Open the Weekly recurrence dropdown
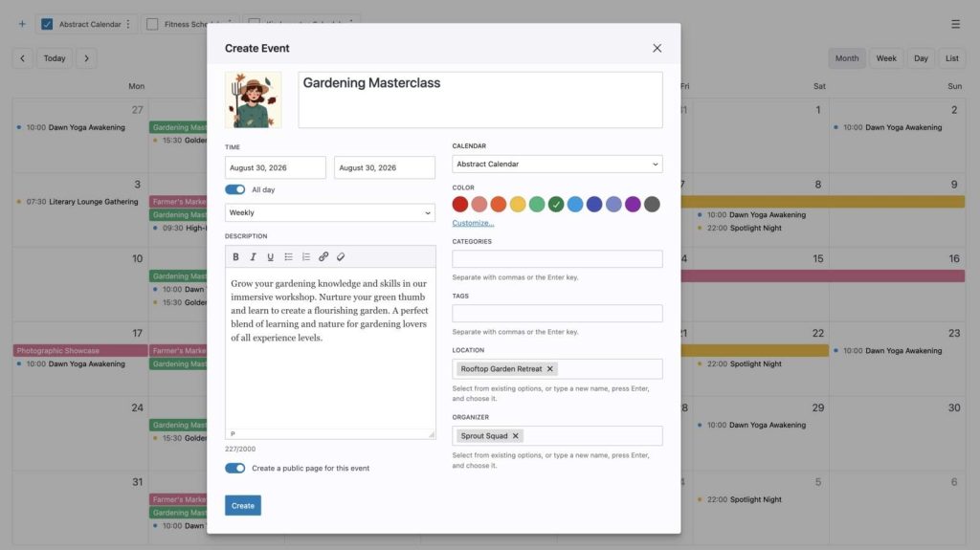 point(330,212)
